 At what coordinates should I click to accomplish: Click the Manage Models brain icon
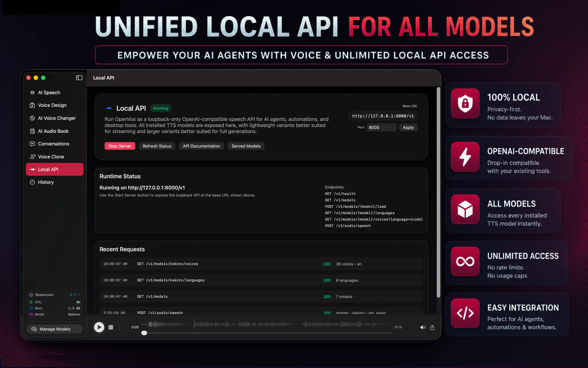click(34, 329)
